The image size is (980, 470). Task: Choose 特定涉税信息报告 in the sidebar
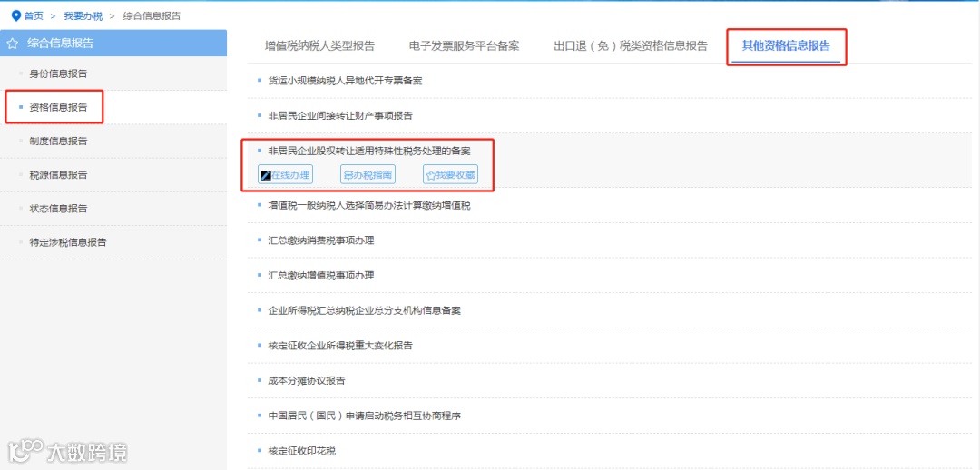coord(68,242)
